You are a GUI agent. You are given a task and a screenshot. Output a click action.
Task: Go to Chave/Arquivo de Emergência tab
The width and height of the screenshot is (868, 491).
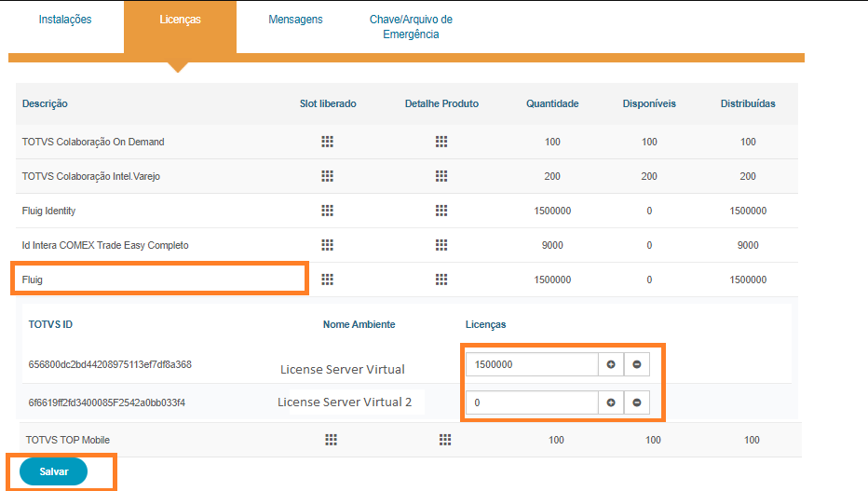[411, 27]
